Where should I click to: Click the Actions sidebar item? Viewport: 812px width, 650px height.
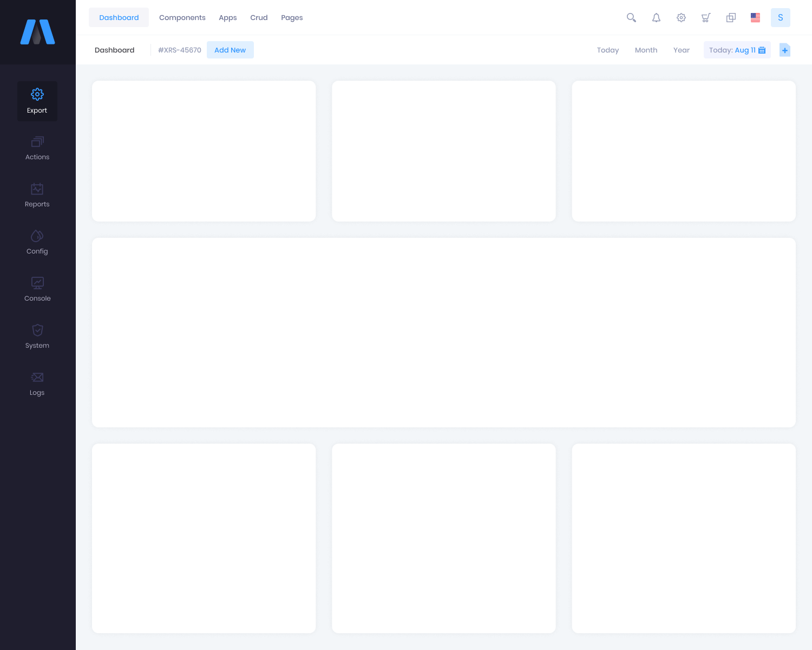(37, 148)
